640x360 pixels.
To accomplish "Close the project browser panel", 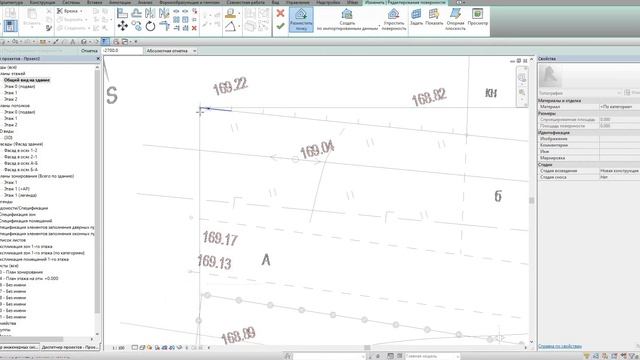I will [x=98, y=59].
